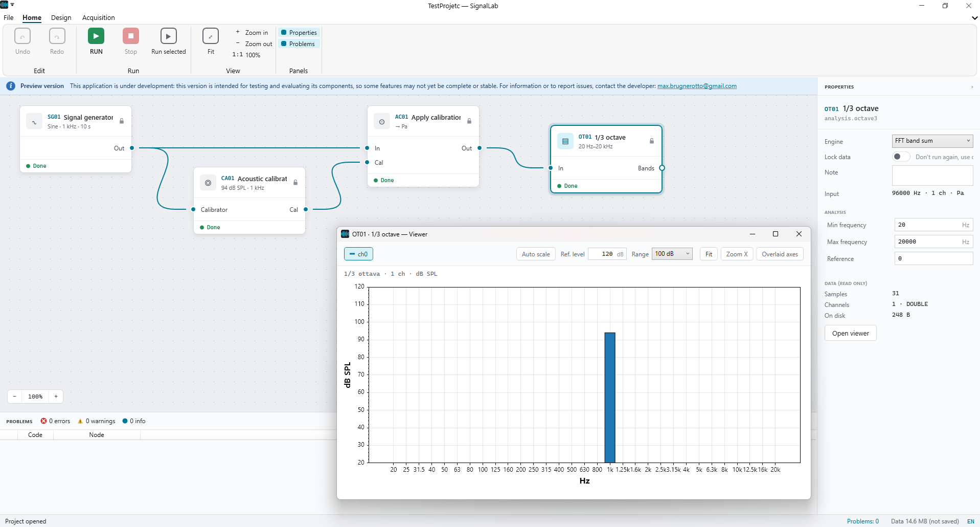Click the Acoustic calibrator node icon
The width and height of the screenshot is (980, 527).
pyautogui.click(x=208, y=183)
